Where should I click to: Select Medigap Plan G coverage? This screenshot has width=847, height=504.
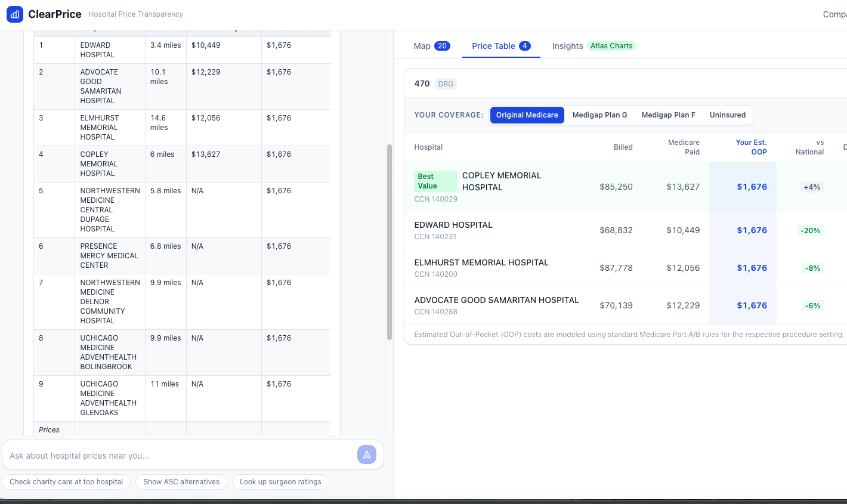(x=600, y=115)
